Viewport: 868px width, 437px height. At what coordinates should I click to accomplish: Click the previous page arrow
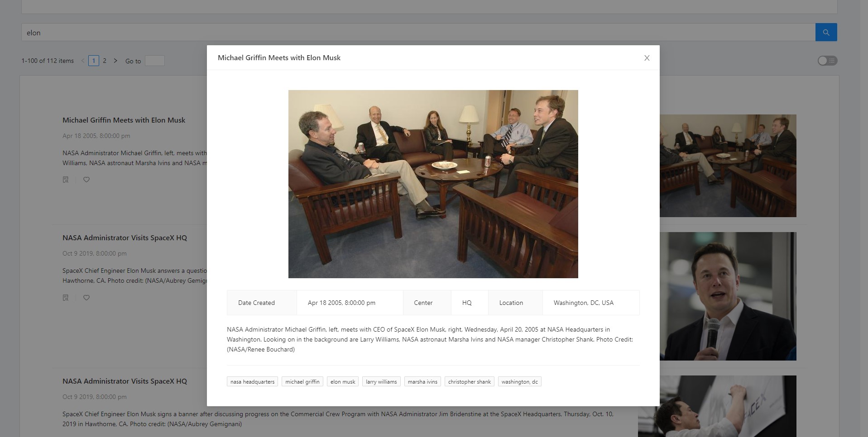pos(82,61)
